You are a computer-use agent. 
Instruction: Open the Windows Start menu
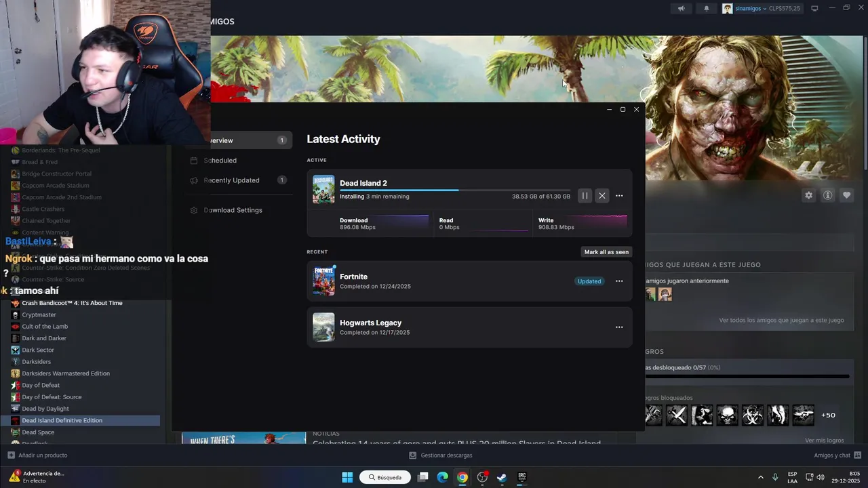pos(347,477)
